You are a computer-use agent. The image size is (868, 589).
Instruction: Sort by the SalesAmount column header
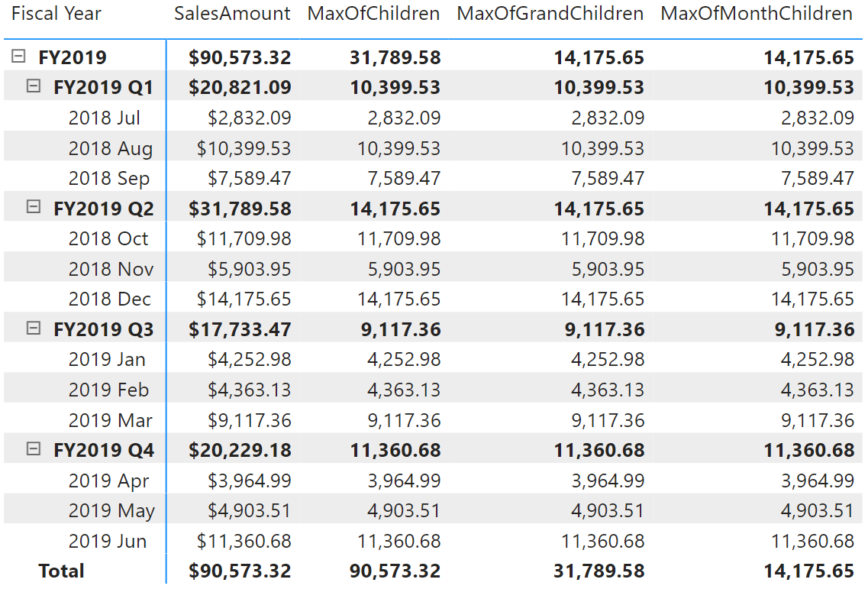[x=232, y=14]
